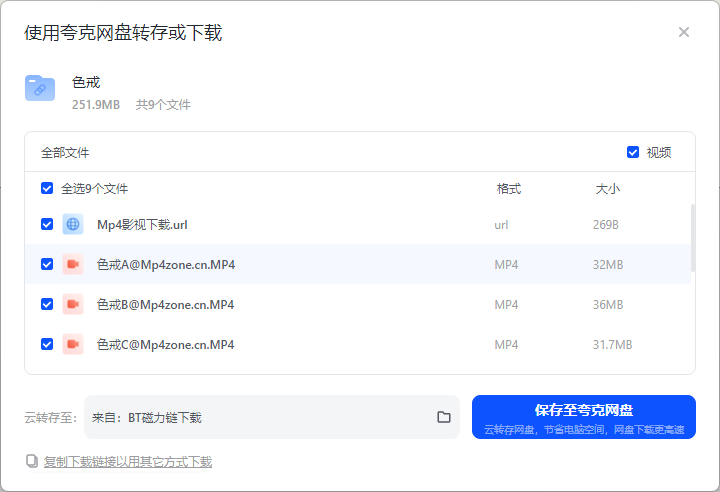Deselect the 色戒B@Mp4zone.cn.MP4 checkbox
Image resolution: width=720 pixels, height=492 pixels.
pyautogui.click(x=47, y=304)
